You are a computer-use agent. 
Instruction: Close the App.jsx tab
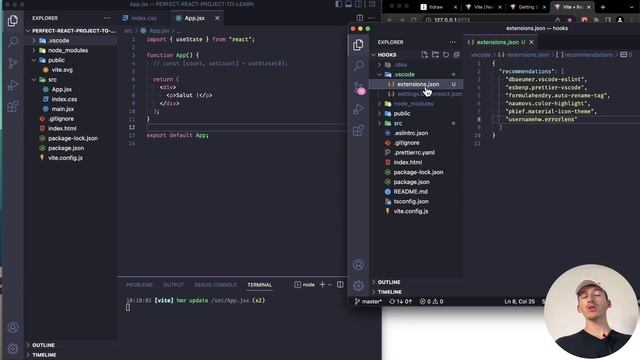click(x=217, y=18)
